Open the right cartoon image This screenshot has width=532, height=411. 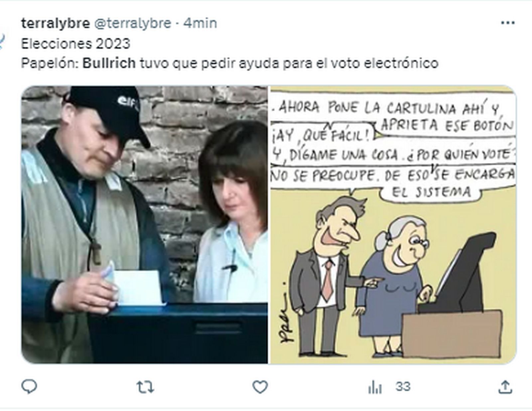[x=393, y=224]
